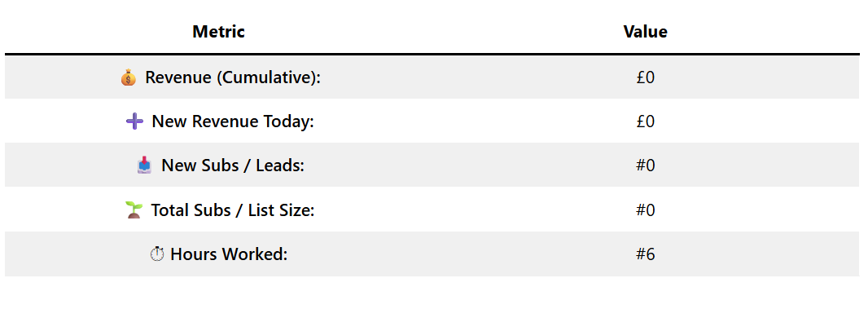
Task: Click the inbox tray icon beside New Subs
Action: (144, 166)
